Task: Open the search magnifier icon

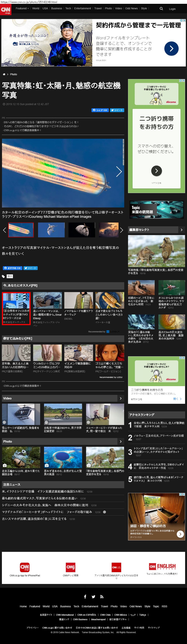Action: 161,9
